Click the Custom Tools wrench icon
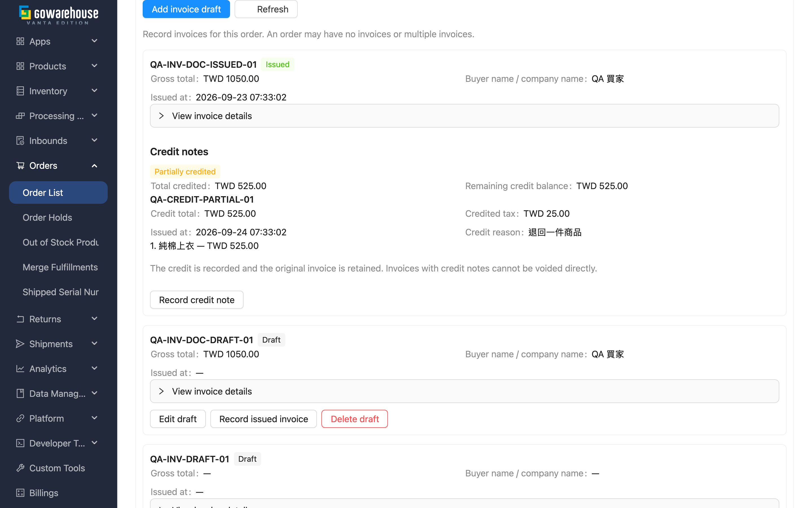812x508 pixels. click(20, 468)
